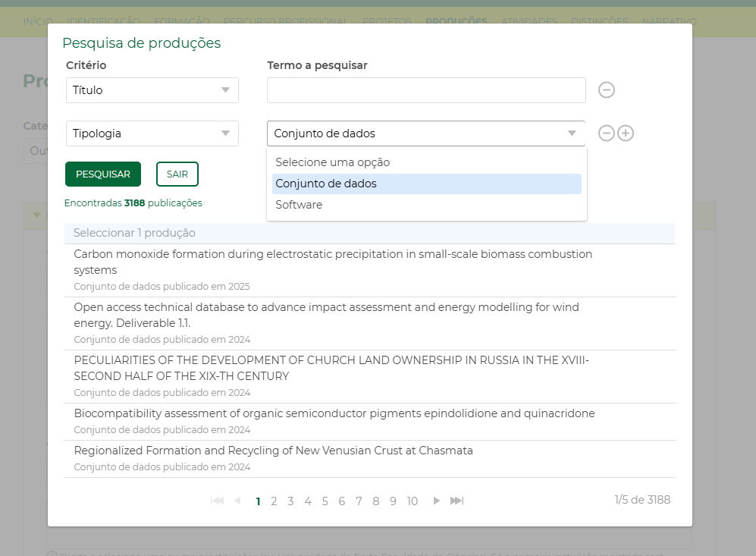Click the PESQUISAR button
This screenshot has width=756, height=556.
click(x=103, y=174)
